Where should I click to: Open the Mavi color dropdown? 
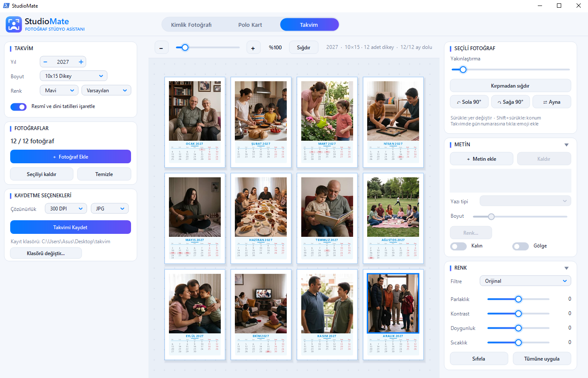tap(59, 91)
